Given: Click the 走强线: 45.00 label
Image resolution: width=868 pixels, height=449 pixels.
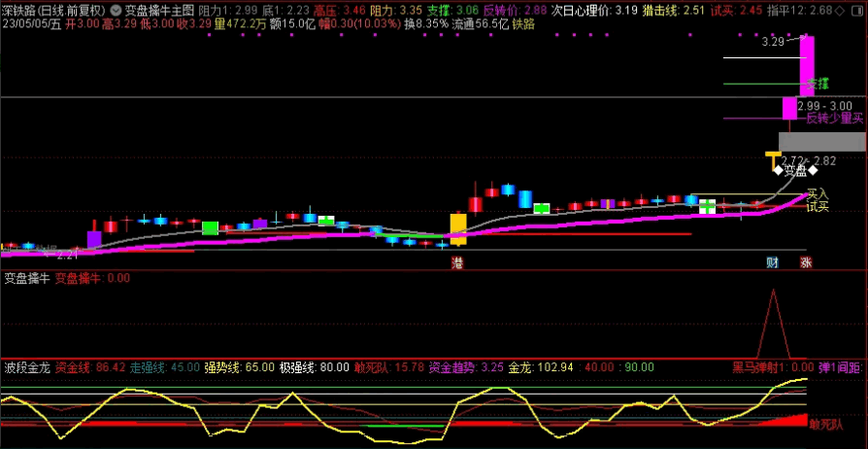Looking at the screenshot, I should click(164, 367).
